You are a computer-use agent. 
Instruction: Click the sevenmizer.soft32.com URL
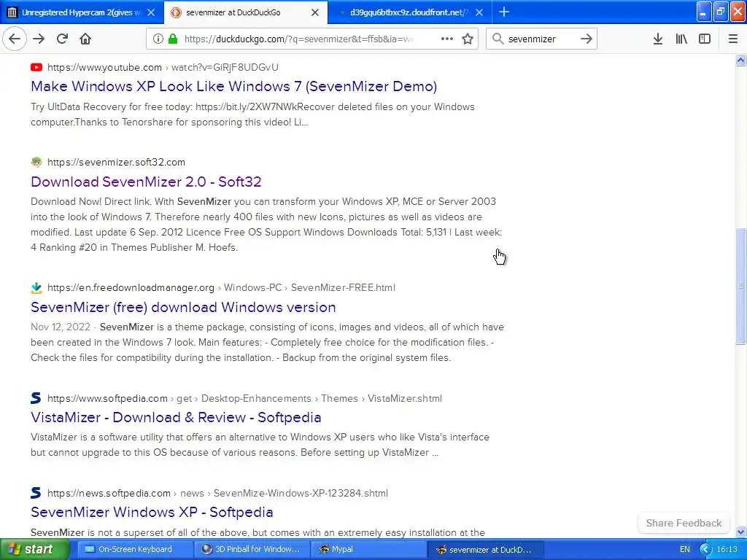pos(116,162)
